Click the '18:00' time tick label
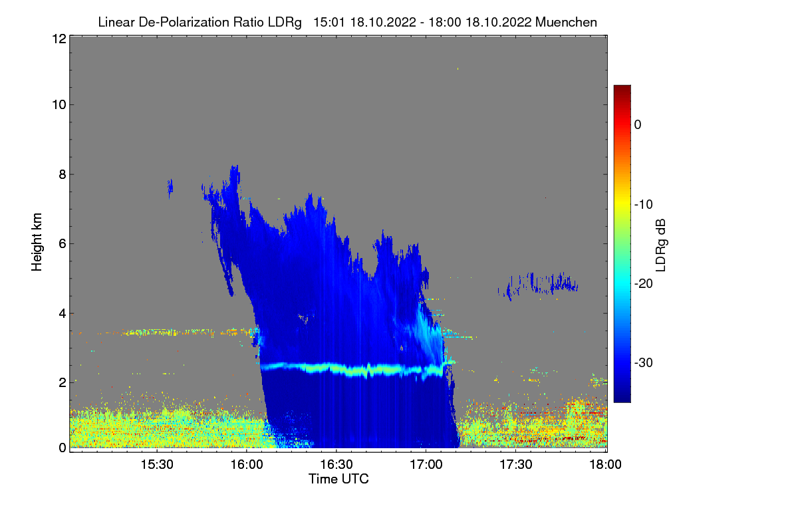 click(x=604, y=464)
